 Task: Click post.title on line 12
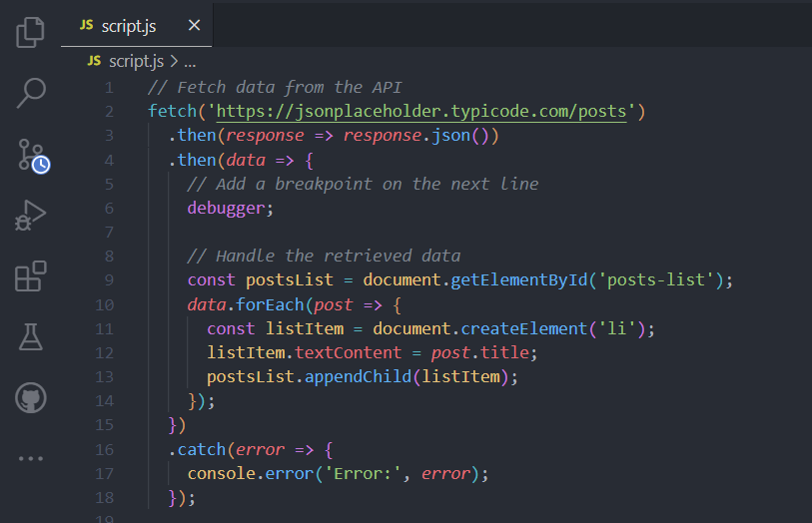[x=480, y=352]
